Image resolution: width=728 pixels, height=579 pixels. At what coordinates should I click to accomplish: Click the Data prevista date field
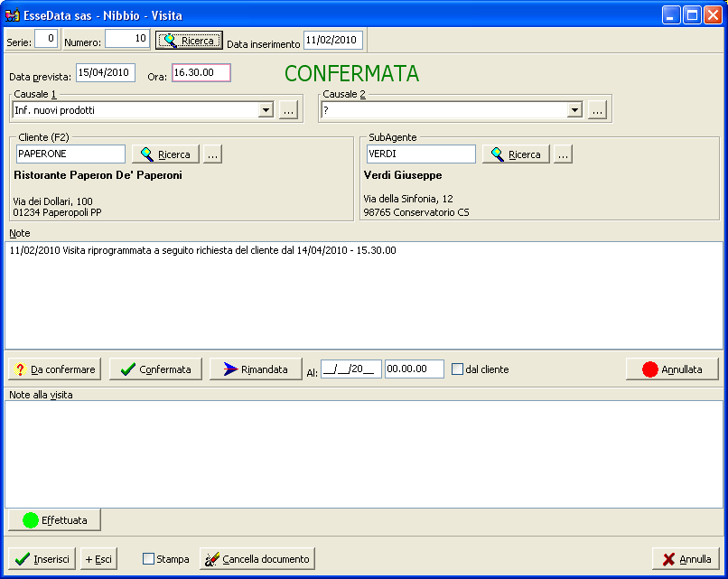106,72
